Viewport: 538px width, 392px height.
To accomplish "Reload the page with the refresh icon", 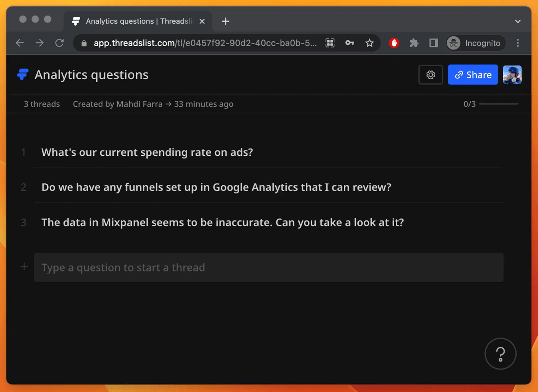I will click(x=60, y=43).
